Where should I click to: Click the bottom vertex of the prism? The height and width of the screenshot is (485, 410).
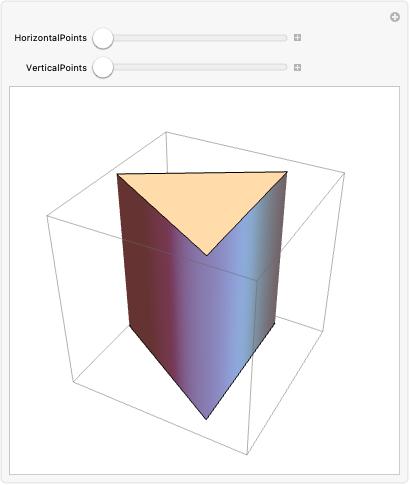(206, 419)
